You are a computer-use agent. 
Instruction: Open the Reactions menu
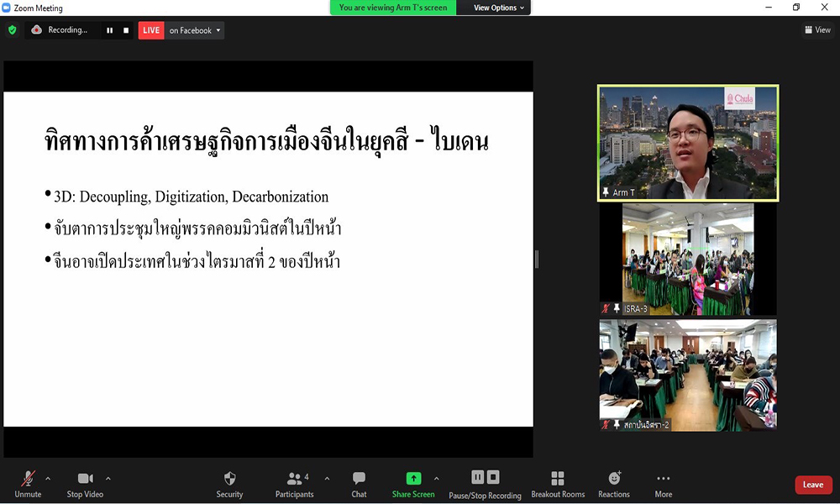pos(614,483)
